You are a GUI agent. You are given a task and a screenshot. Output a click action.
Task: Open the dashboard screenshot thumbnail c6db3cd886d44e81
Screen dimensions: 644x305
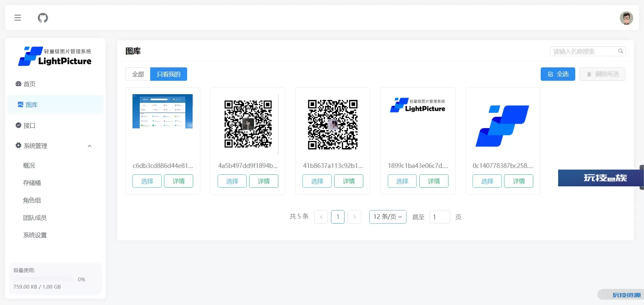pyautogui.click(x=163, y=111)
